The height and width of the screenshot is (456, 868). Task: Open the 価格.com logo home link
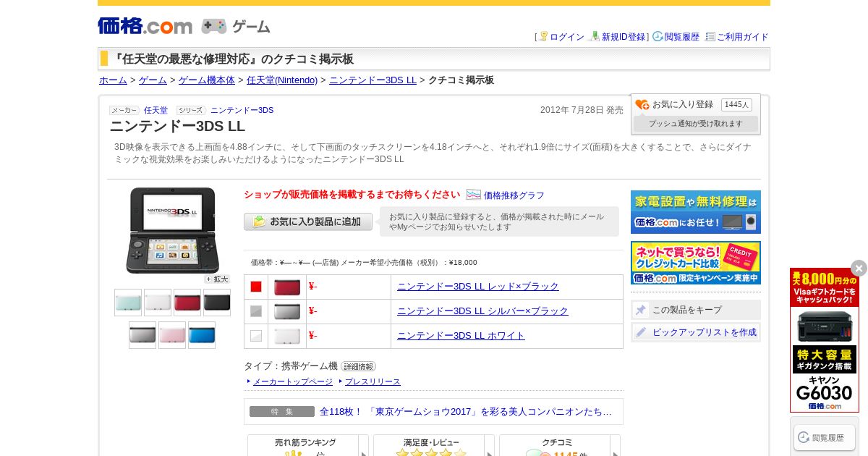tap(145, 26)
